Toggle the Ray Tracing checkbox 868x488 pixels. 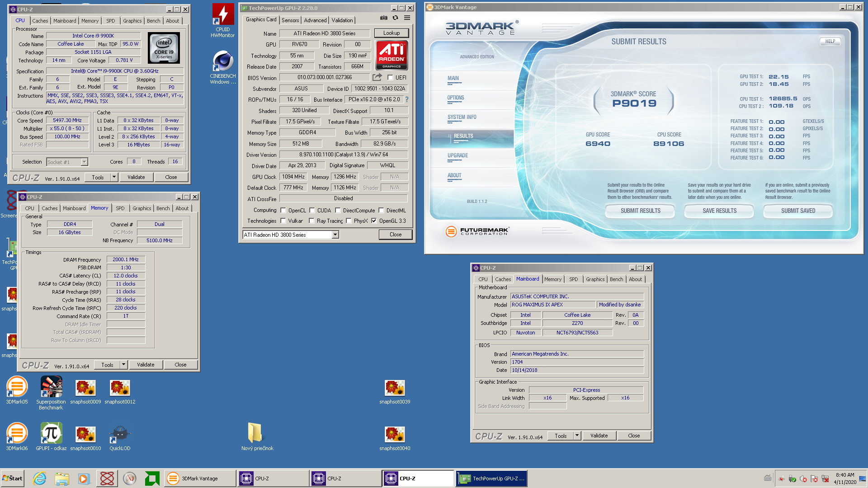coord(311,221)
